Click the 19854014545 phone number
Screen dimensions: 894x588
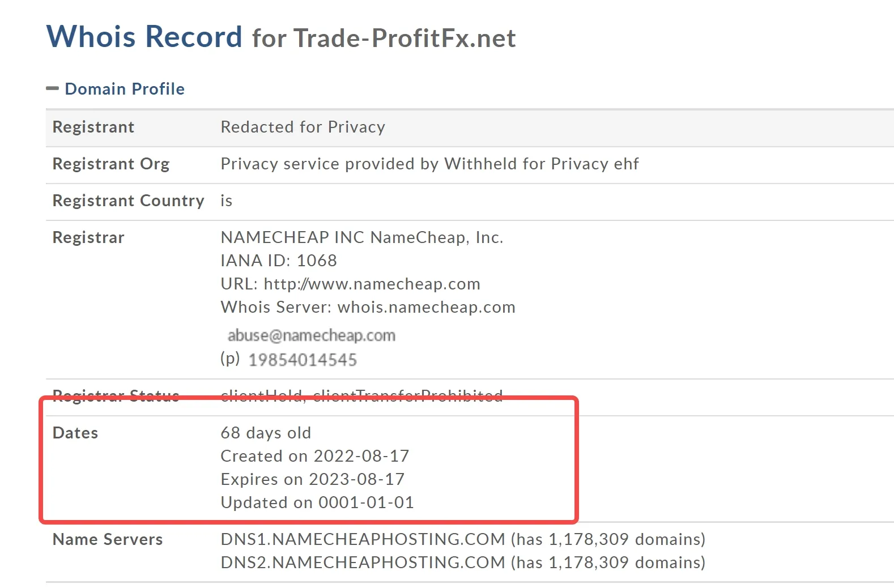pyautogui.click(x=303, y=360)
